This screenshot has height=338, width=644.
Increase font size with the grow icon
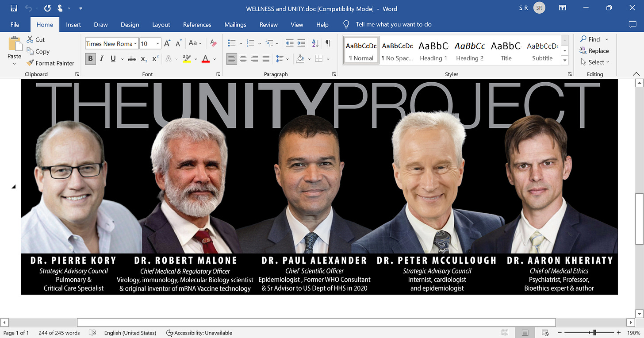pyautogui.click(x=167, y=43)
